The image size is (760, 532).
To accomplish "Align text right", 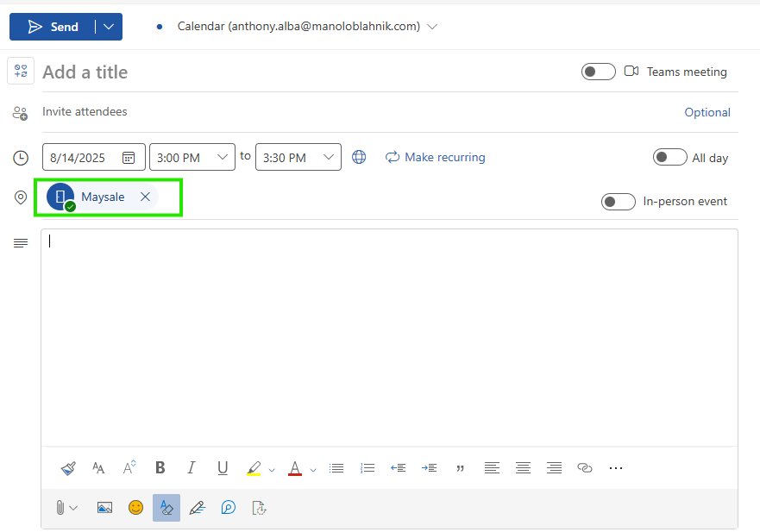I will [554, 468].
